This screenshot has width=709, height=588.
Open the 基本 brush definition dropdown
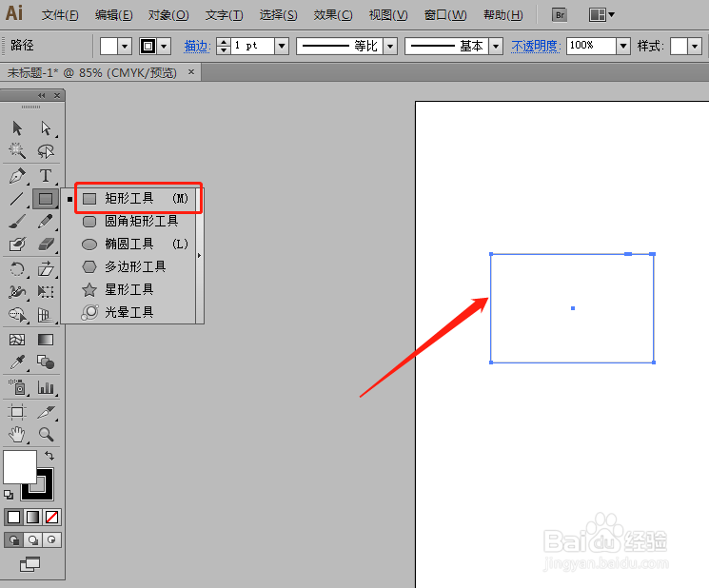point(496,46)
